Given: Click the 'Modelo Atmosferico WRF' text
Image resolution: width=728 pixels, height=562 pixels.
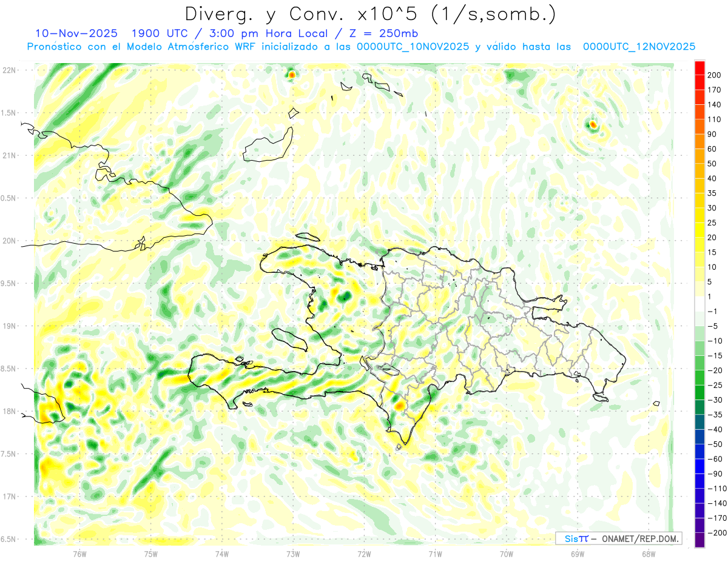Looking at the screenshot, I should click(190, 46).
